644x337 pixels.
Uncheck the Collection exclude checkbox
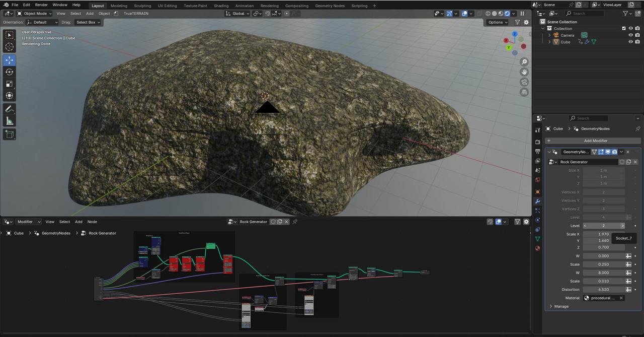click(x=624, y=29)
